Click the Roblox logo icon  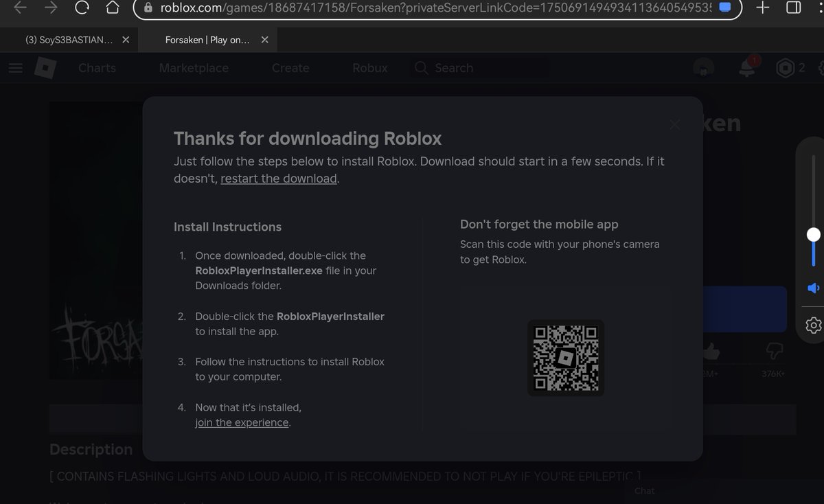point(45,68)
